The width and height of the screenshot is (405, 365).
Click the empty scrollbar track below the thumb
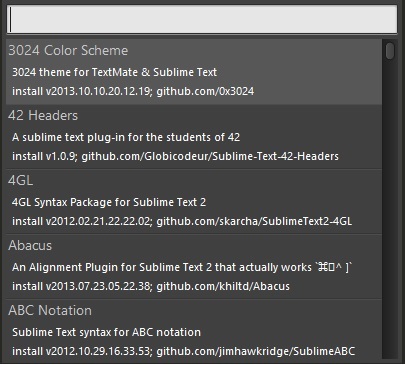pyautogui.click(x=390, y=210)
